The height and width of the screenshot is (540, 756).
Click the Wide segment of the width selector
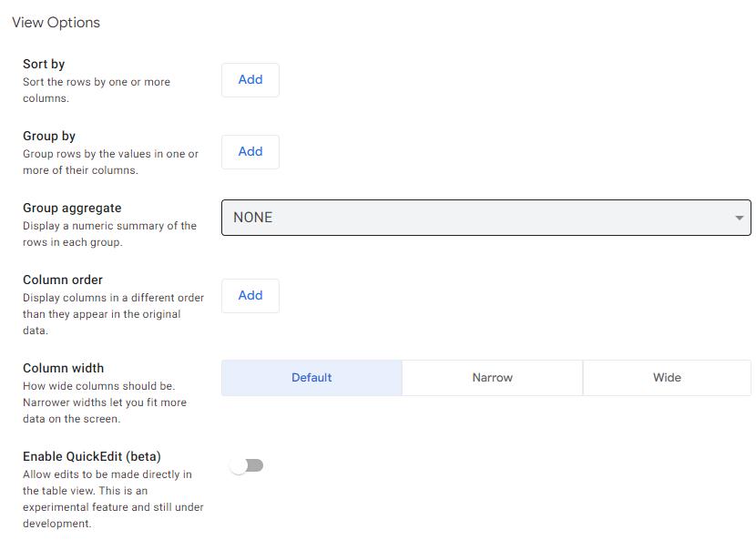pyautogui.click(x=666, y=377)
